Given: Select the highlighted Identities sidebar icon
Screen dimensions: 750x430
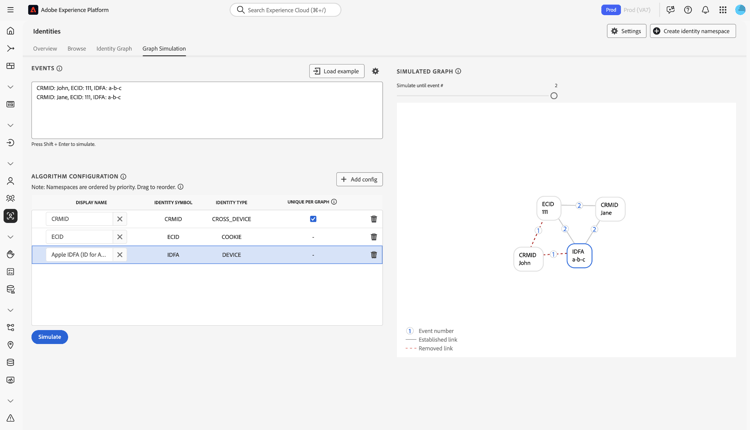Looking at the screenshot, I should tap(11, 216).
